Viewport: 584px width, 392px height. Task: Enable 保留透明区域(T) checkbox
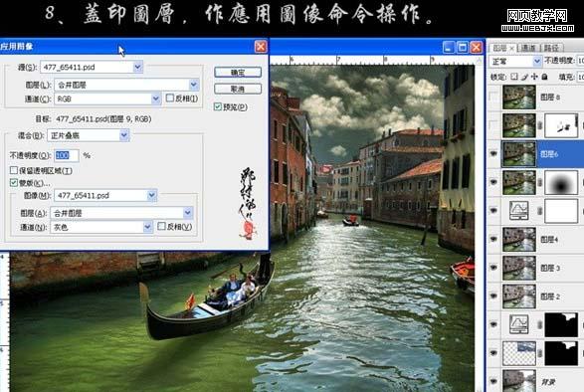[14, 170]
